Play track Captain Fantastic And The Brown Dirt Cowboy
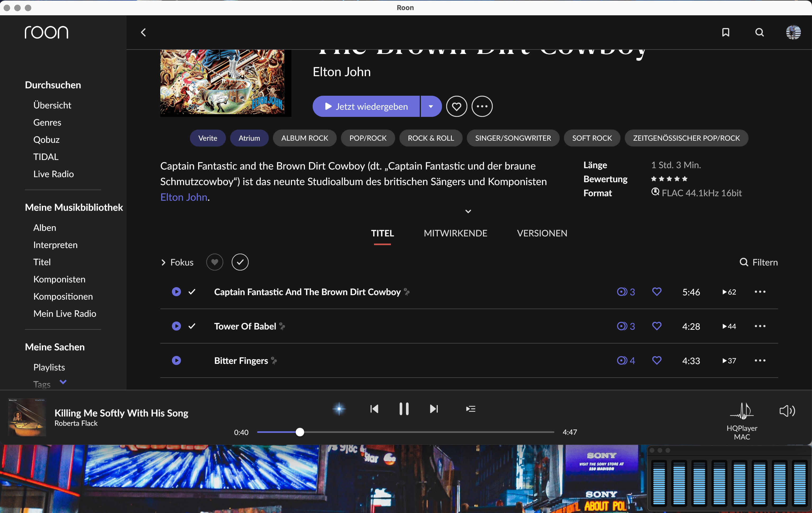 click(176, 292)
